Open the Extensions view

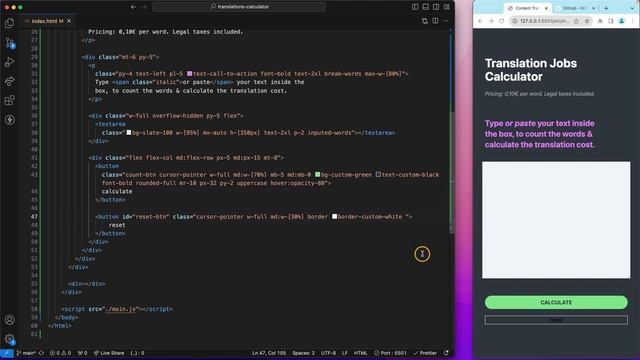9,100
